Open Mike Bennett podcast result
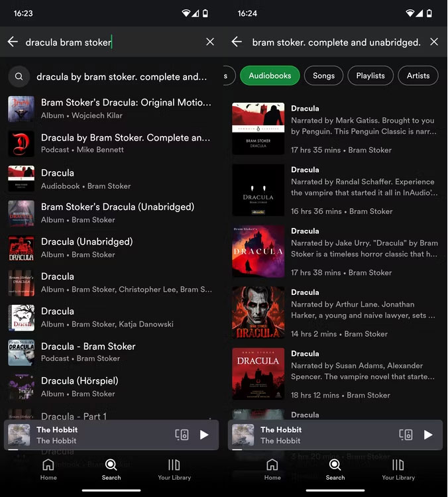This screenshot has width=448, height=497. click(x=110, y=144)
